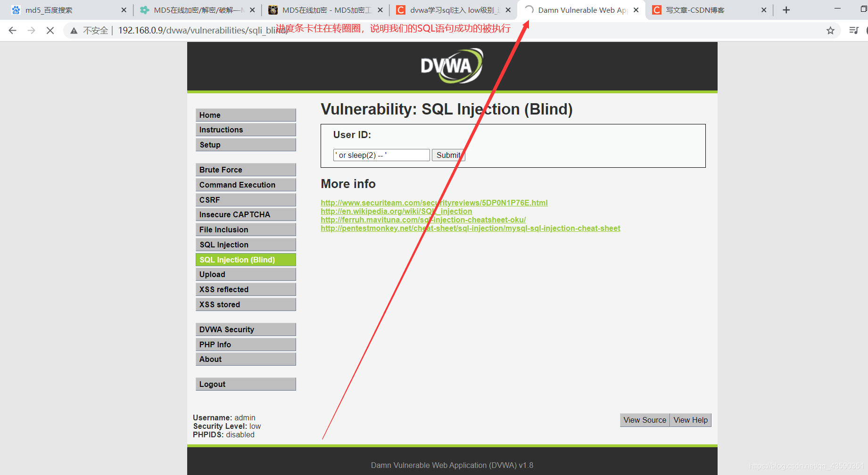Image resolution: width=868 pixels, height=475 pixels.
Task: Go back using the browser back arrow
Action: point(13,31)
